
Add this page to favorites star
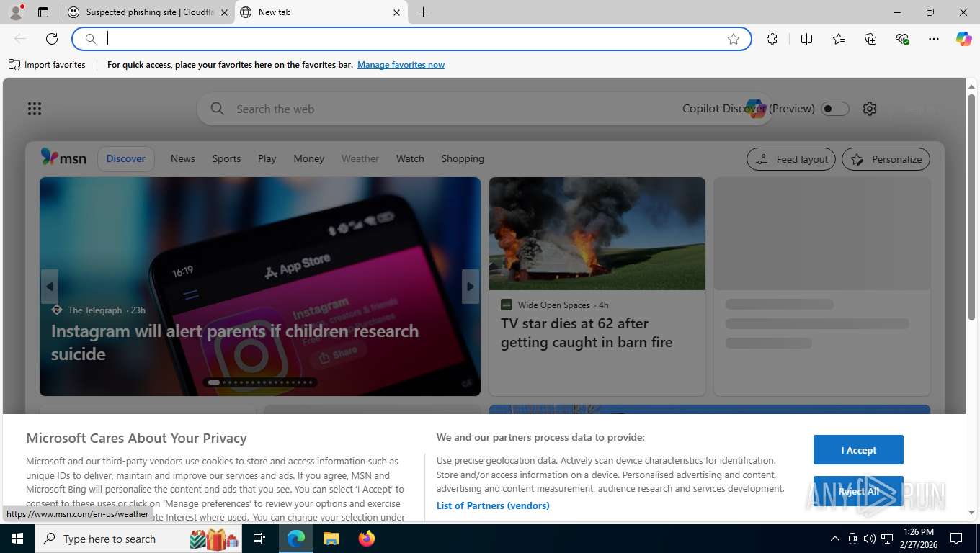point(734,39)
